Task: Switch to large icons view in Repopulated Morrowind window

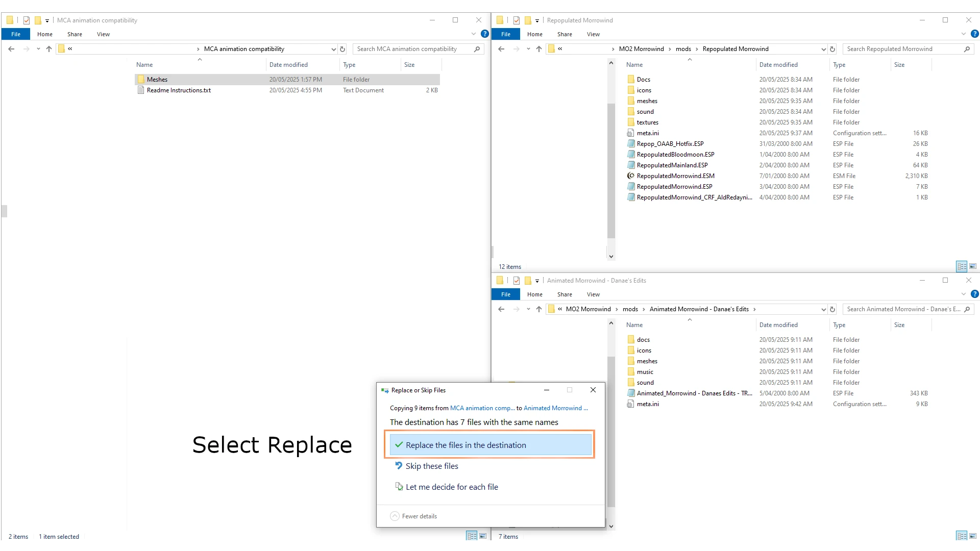Action: click(x=973, y=266)
